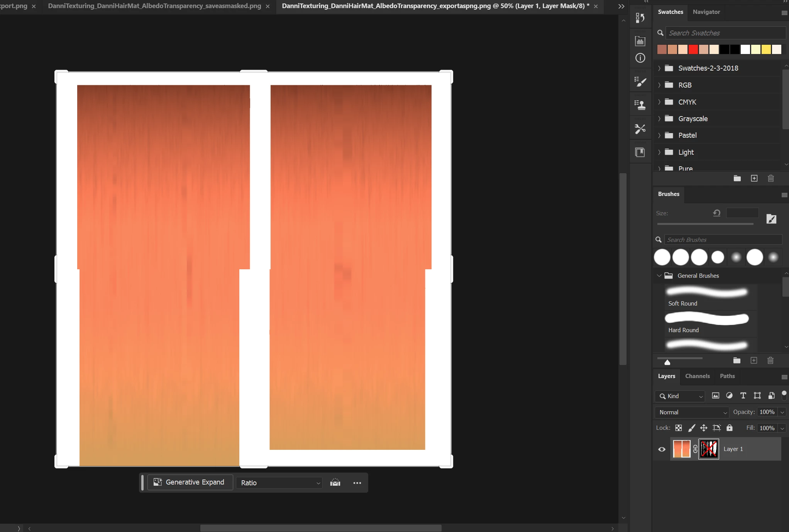The image size is (789, 532).
Task: Open the contextual bar more options button
Action: (357, 483)
